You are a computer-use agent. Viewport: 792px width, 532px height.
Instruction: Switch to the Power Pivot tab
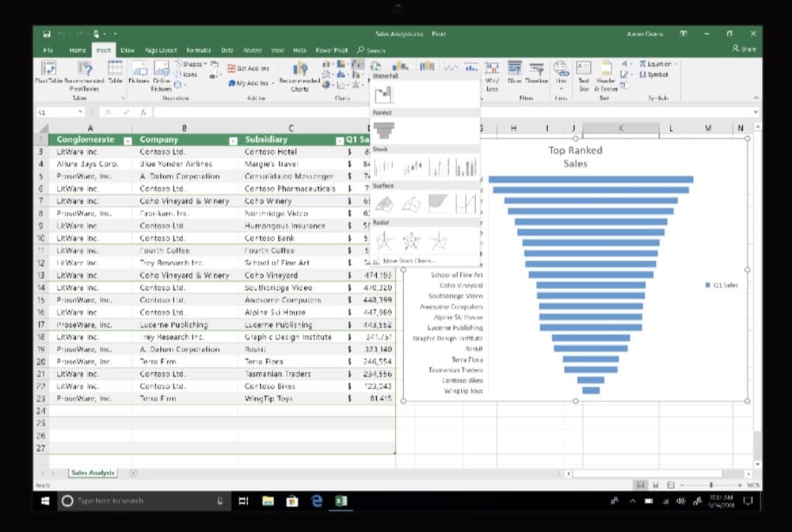331,50
